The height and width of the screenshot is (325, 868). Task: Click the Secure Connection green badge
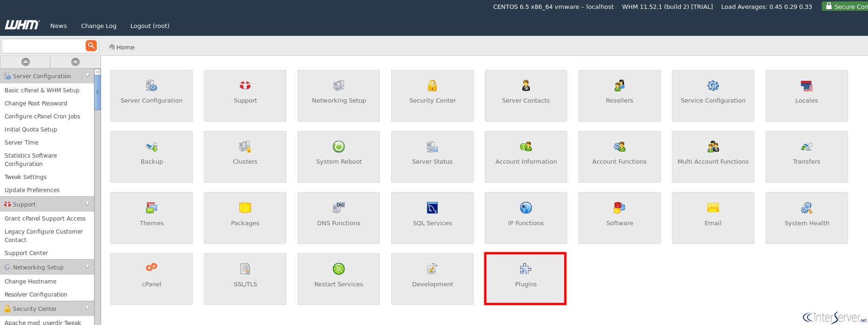tap(845, 7)
